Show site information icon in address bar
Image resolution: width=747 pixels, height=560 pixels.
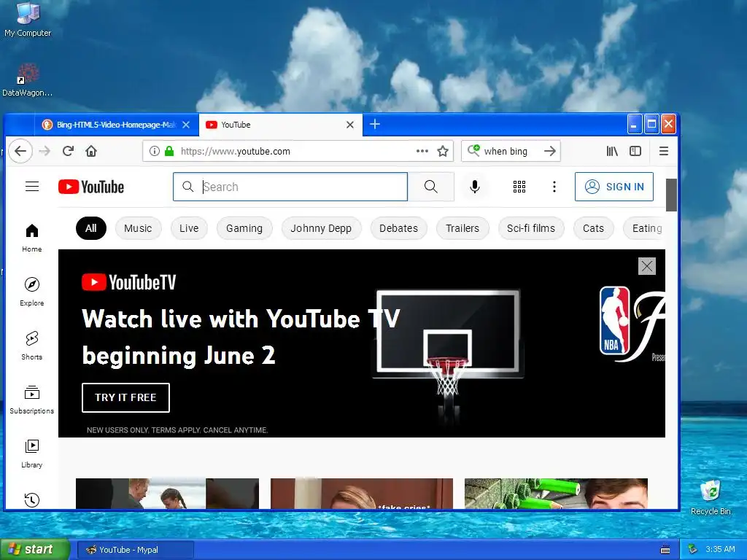(155, 152)
